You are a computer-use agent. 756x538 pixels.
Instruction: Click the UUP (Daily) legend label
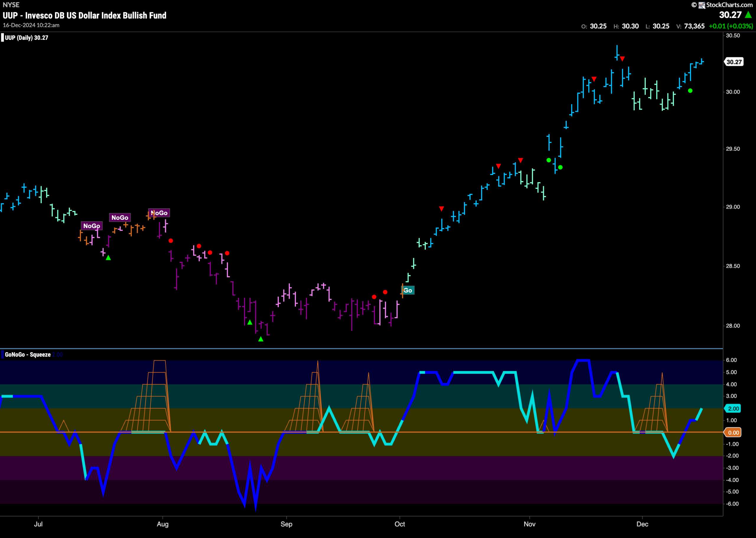pos(27,38)
